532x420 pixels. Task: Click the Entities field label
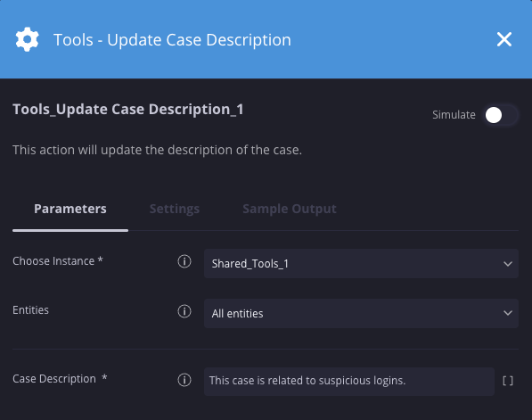tap(30, 310)
